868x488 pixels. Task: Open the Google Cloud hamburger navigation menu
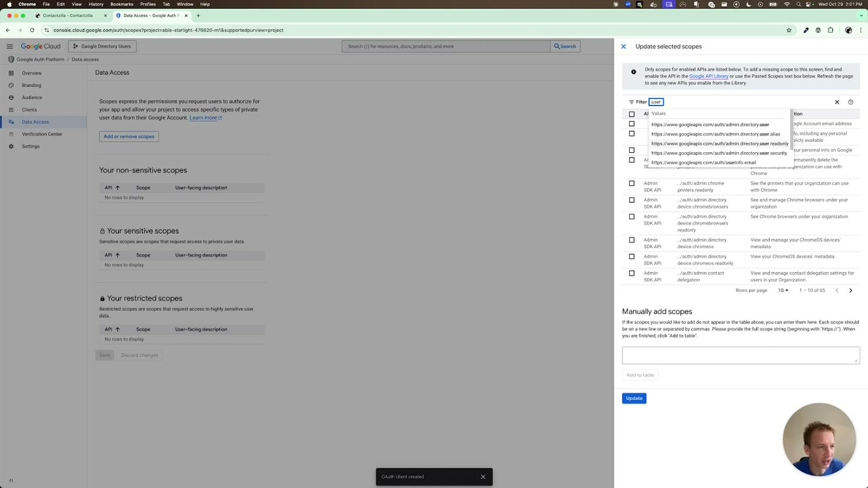(10, 47)
